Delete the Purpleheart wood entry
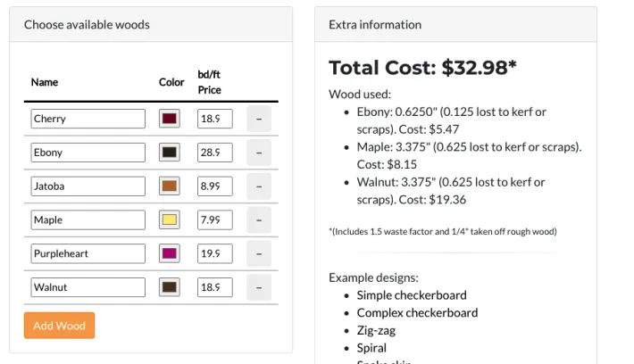Image resolution: width=634 pixels, height=364 pixels. (259, 254)
